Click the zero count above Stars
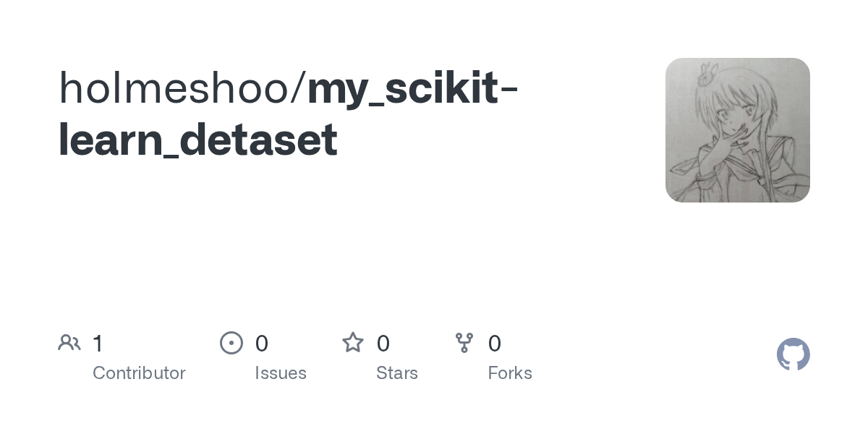This screenshot has width=868, height=434. coord(383,344)
